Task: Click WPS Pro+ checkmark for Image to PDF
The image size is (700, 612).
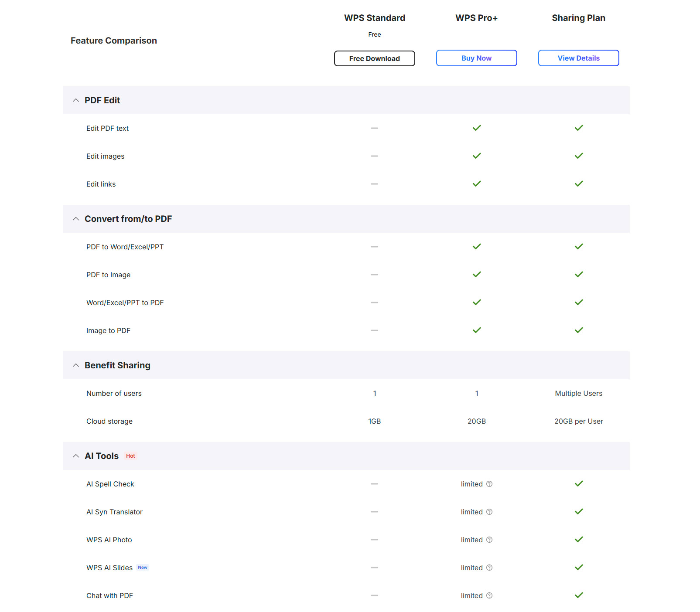Action: pos(477,330)
